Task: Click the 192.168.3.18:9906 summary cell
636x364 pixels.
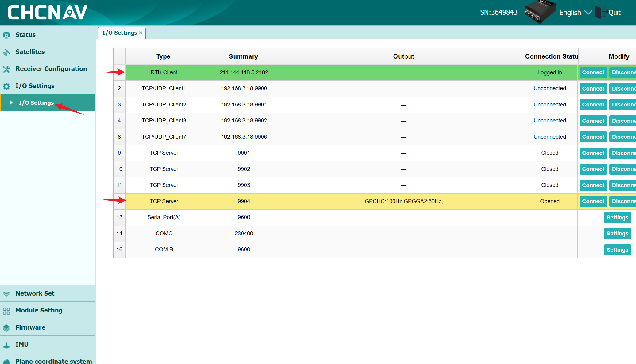Action: 244,137
